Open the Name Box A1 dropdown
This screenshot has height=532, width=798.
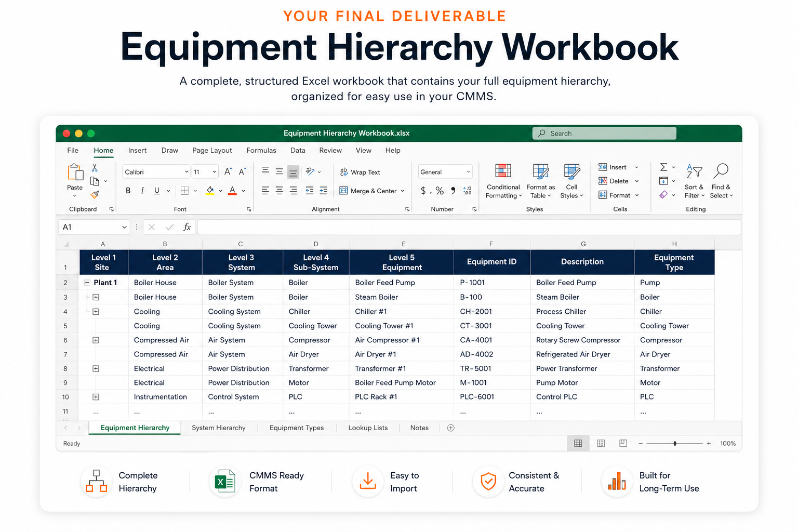(125, 227)
